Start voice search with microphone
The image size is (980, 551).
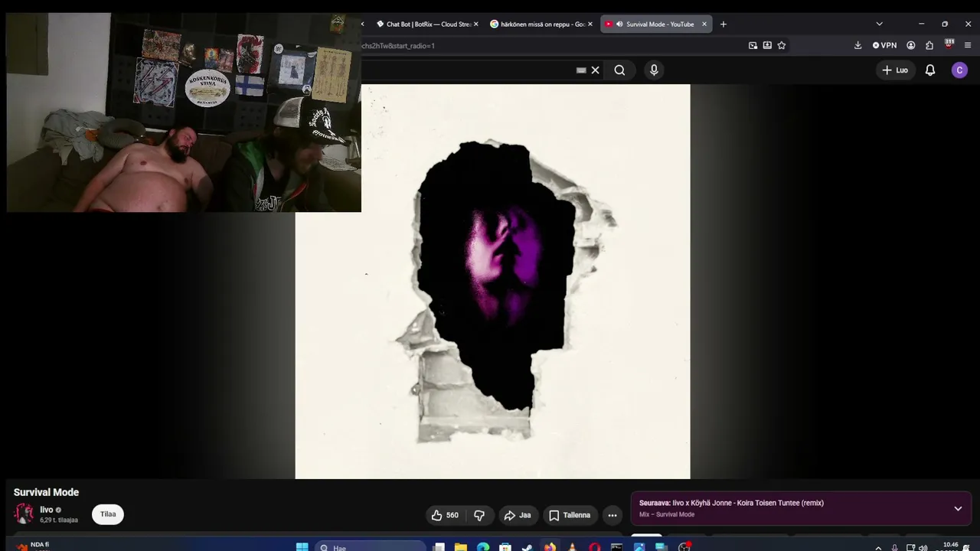(x=654, y=70)
